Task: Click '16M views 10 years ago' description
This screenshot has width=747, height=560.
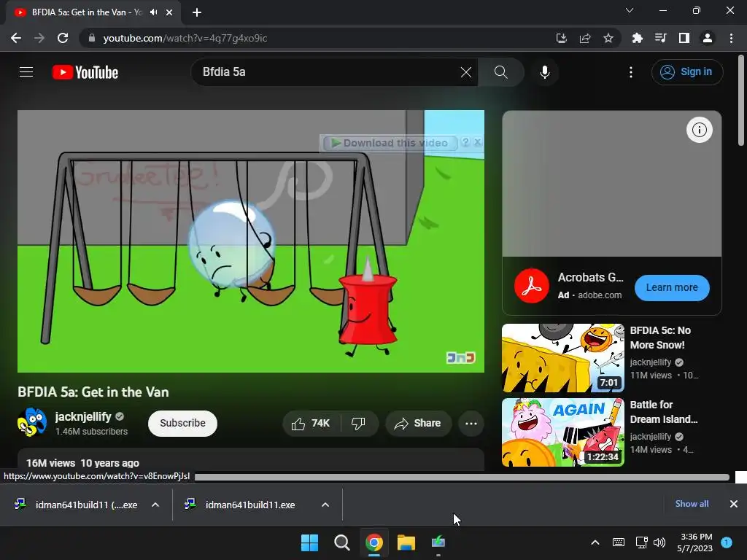Action: pyautogui.click(x=83, y=463)
